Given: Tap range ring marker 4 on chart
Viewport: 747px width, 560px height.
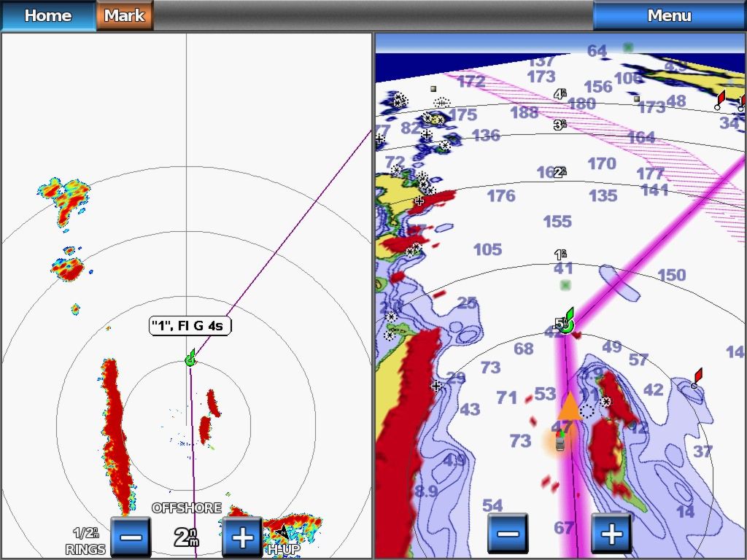Looking at the screenshot, I should 561,94.
